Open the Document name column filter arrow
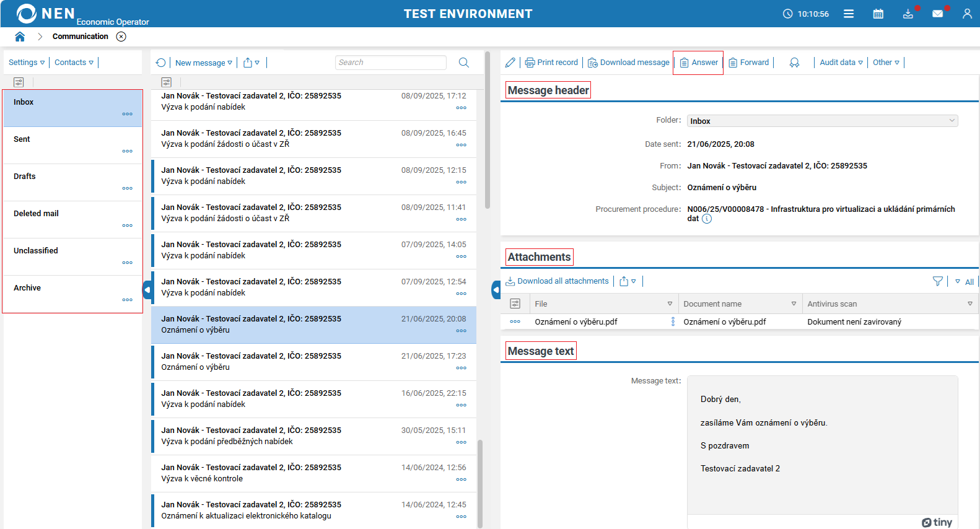 click(794, 304)
